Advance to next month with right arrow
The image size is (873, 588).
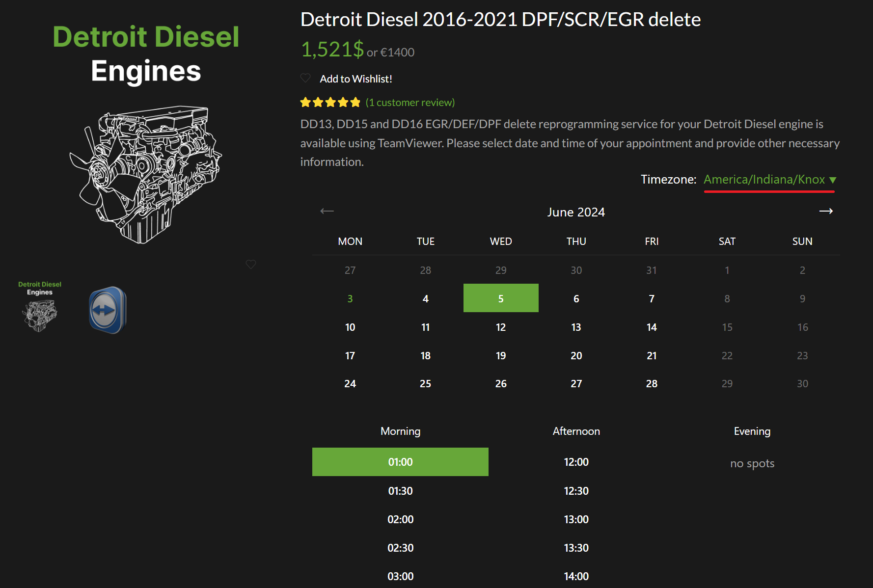pos(826,211)
